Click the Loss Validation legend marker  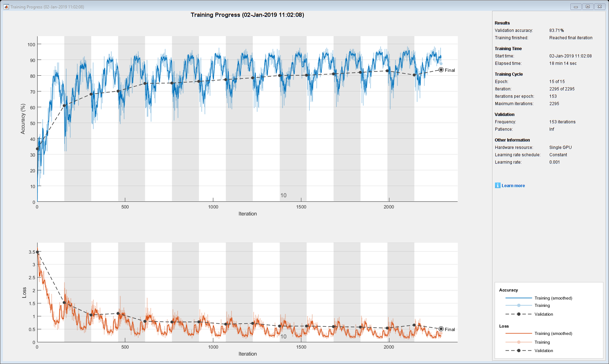click(x=518, y=351)
